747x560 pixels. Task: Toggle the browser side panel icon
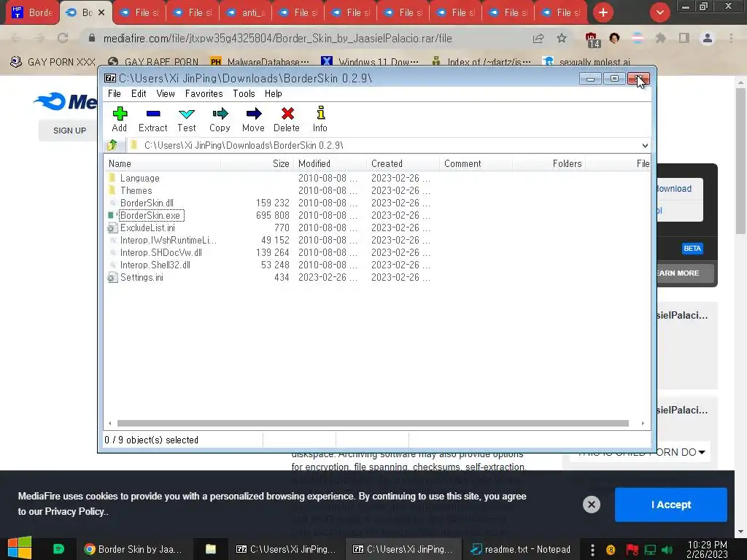pyautogui.click(x=684, y=39)
